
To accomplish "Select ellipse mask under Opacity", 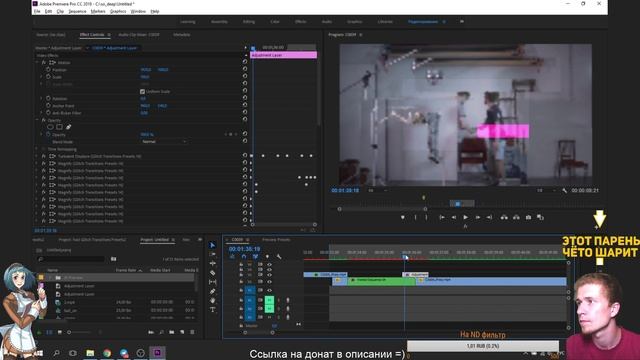I will [x=50, y=127].
